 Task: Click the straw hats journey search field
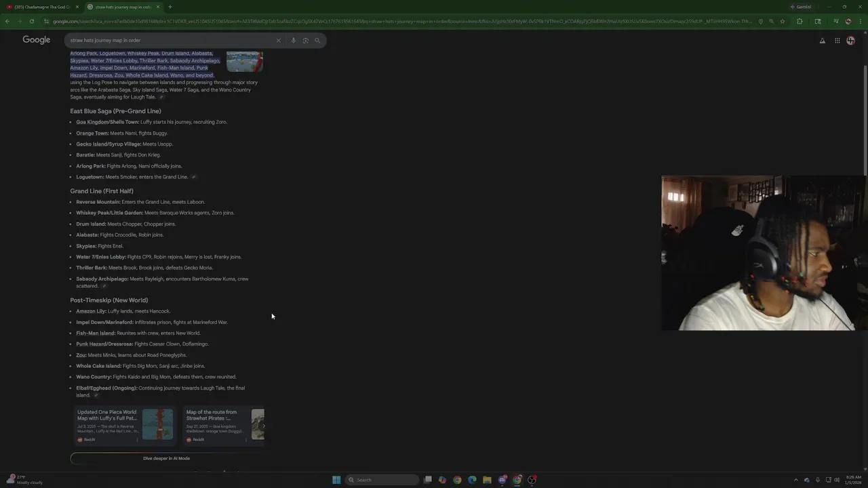170,40
